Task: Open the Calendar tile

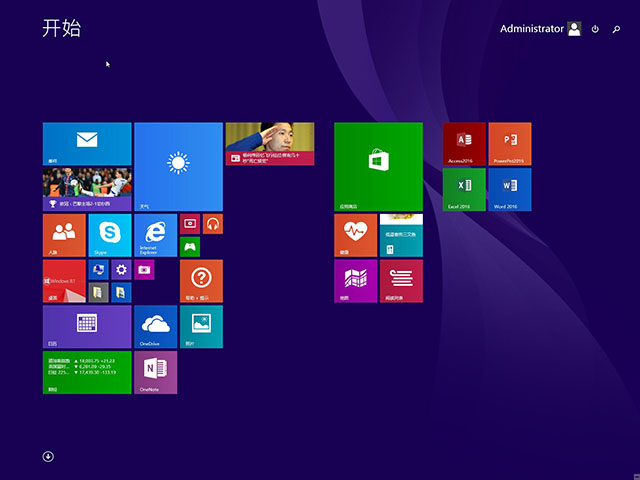Action: (x=87, y=326)
